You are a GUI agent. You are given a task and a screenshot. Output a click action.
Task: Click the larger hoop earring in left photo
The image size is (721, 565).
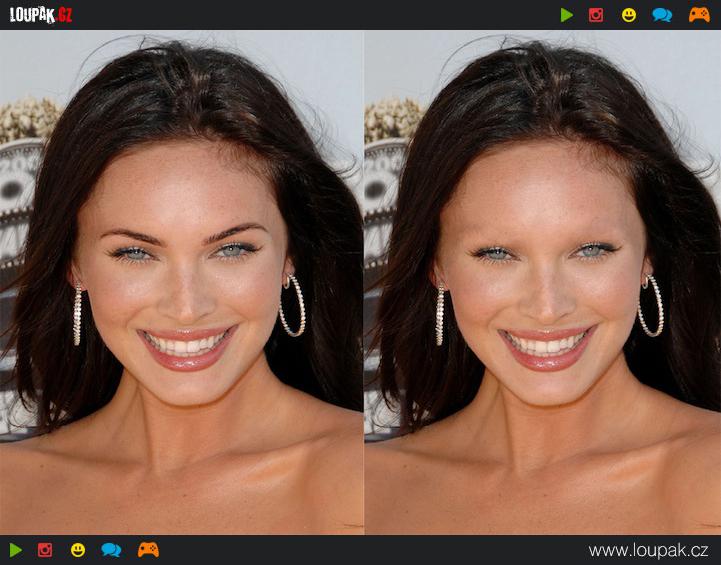[x=292, y=306]
